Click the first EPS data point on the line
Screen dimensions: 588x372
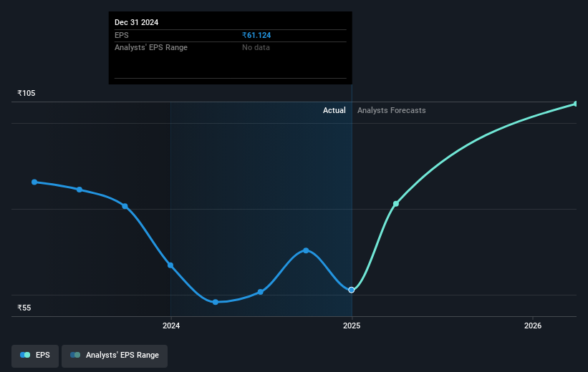[34, 182]
